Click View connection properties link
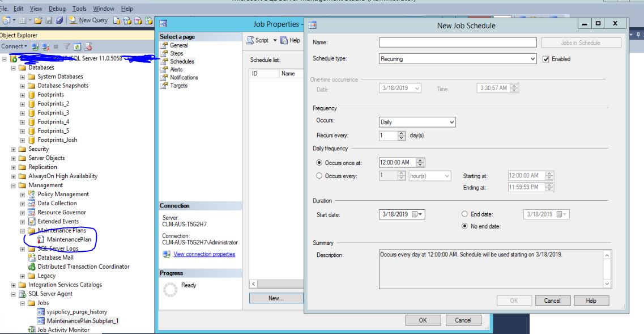Viewport: 644px width, 334px height. 203,254
